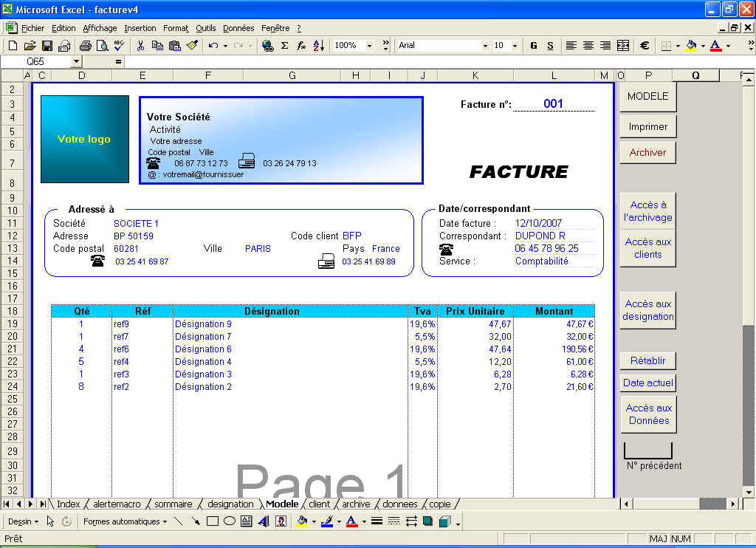Toggle bold formatting (G button)
Viewport: 756px width, 548px height.
533,46
